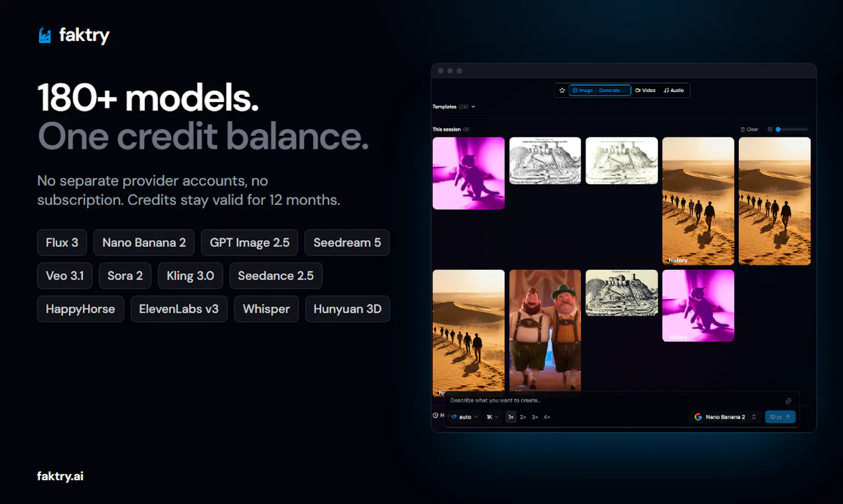This screenshot has width=843, height=504.
Task: Open the castle sketch thumbnail in second row
Action: 622,293
